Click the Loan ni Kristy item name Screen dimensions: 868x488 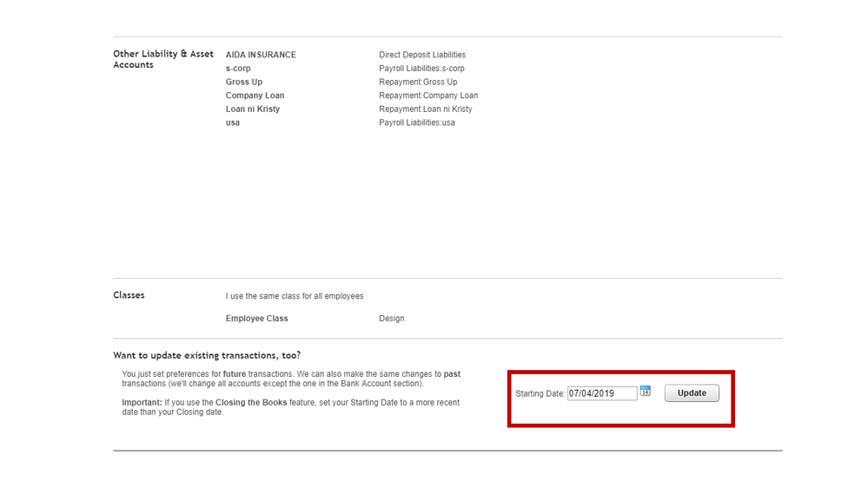(253, 109)
